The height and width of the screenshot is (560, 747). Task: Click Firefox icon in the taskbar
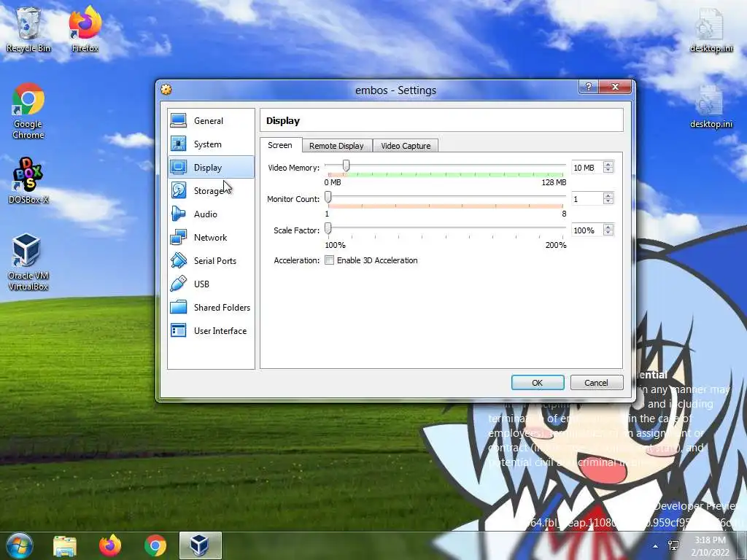[x=110, y=545]
